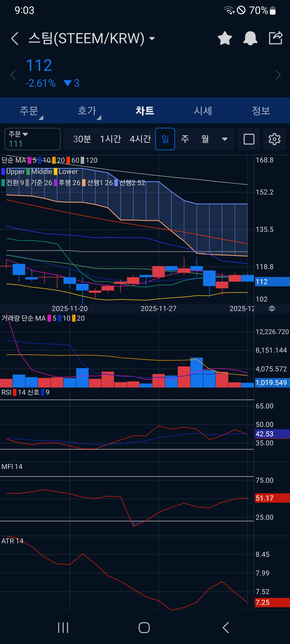Open Android recent apps button
This screenshot has width=290, height=644.
[x=63, y=628]
